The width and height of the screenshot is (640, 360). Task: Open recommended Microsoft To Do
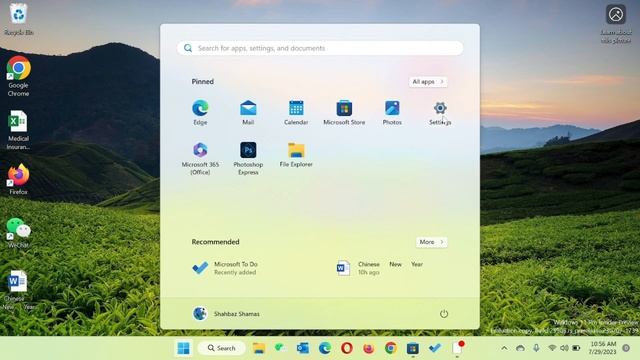225,268
